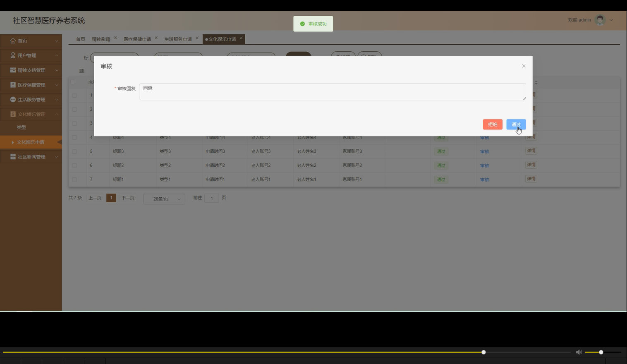Tick the checkbox for row 6 标题2
The image size is (627, 364).
coord(74,165)
